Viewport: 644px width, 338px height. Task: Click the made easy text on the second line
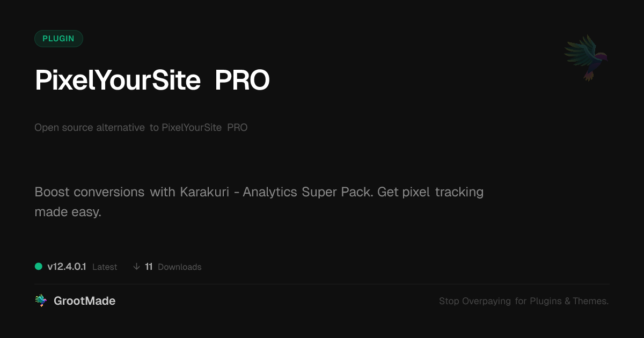[68, 212]
